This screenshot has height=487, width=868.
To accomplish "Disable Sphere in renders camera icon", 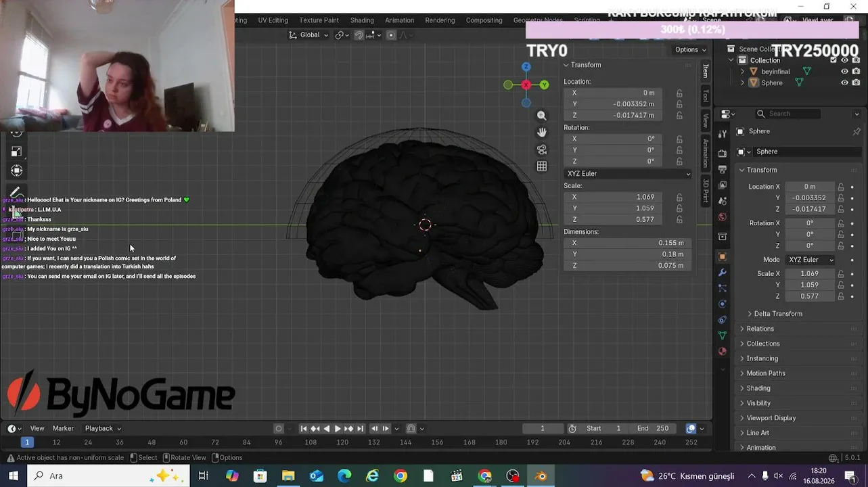I will pyautogui.click(x=856, y=83).
